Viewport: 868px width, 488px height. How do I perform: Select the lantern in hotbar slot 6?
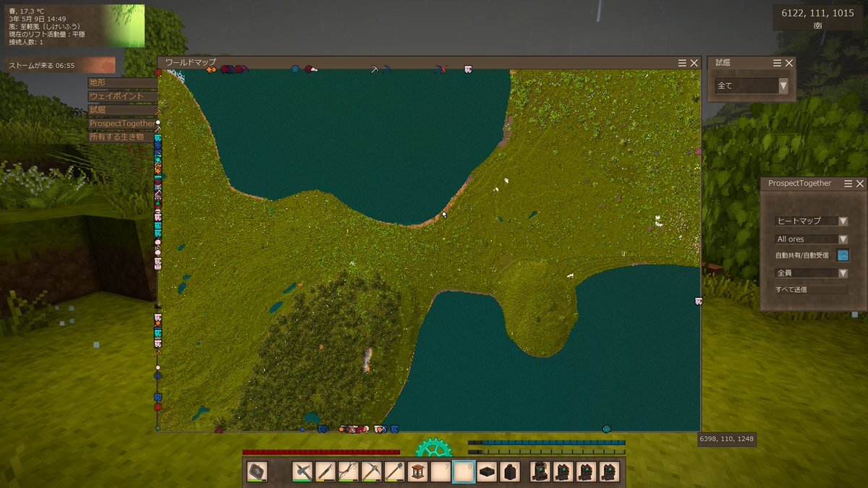point(418,472)
